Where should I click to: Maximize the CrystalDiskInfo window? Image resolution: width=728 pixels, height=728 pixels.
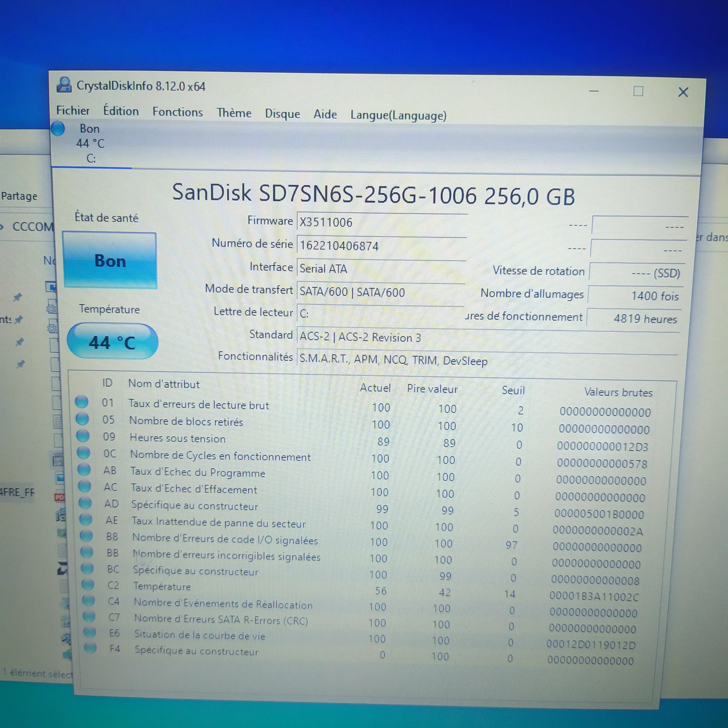click(x=638, y=91)
